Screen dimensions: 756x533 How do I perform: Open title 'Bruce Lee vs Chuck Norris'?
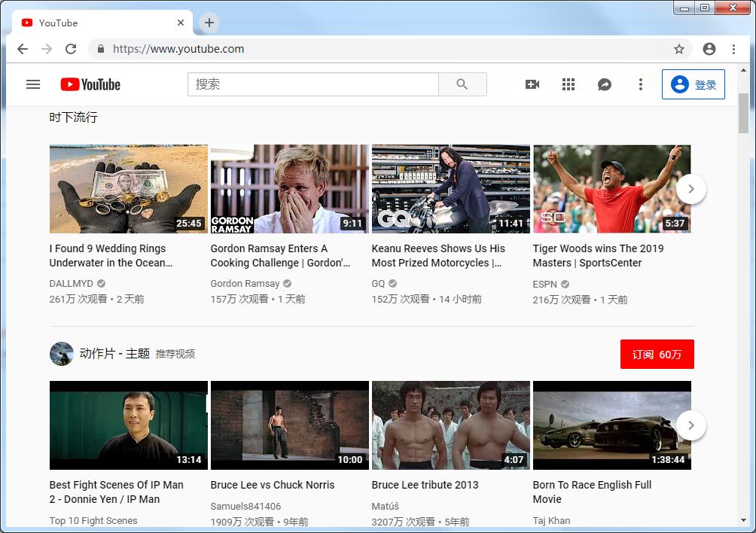click(273, 485)
